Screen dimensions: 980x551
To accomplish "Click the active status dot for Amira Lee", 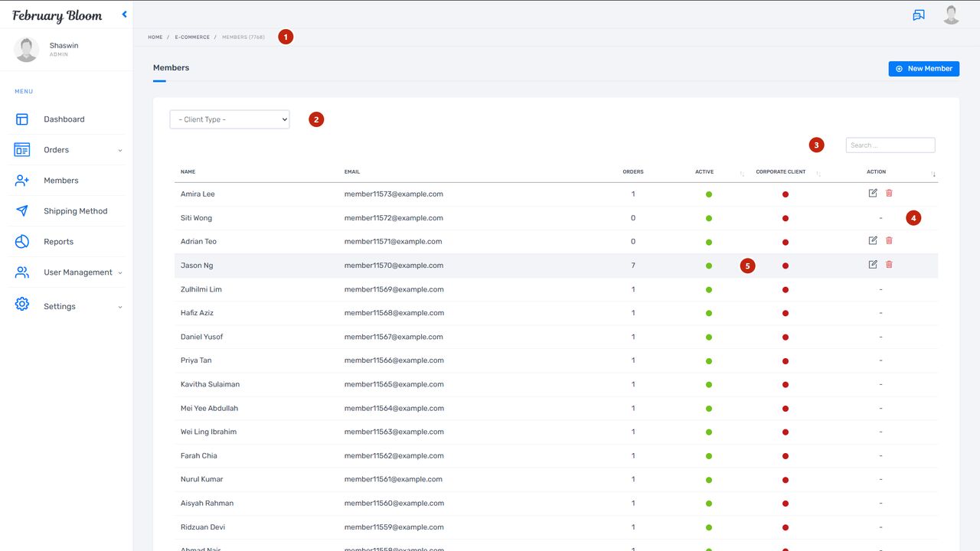I will [709, 194].
